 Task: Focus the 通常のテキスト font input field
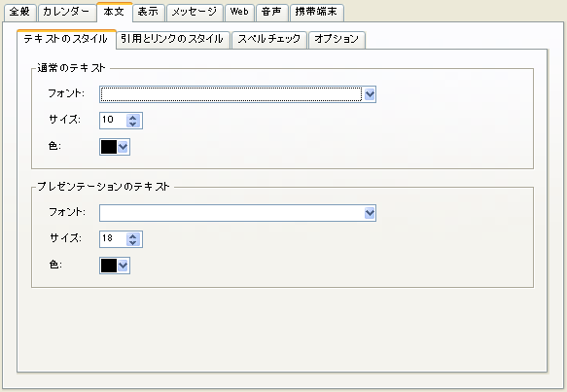(x=231, y=94)
